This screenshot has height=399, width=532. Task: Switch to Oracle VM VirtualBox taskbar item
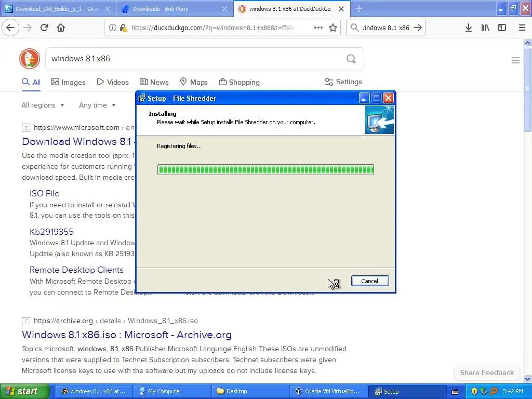pyautogui.click(x=329, y=391)
